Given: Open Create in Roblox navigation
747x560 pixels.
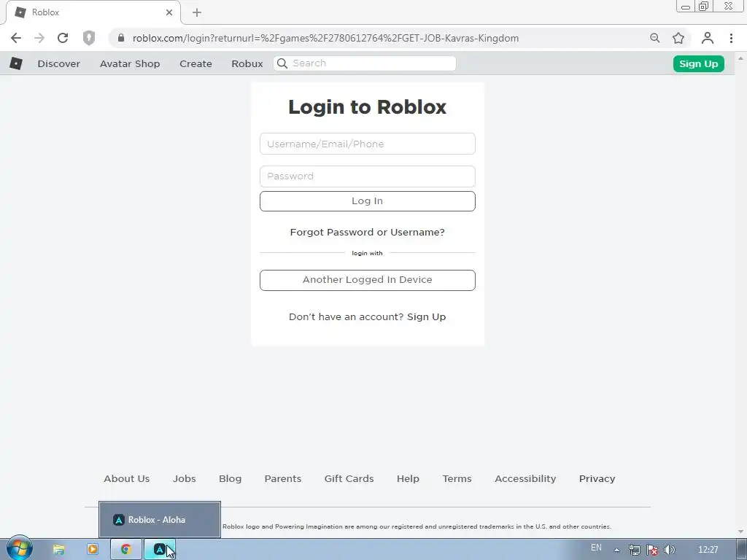Looking at the screenshot, I should 196,63.
